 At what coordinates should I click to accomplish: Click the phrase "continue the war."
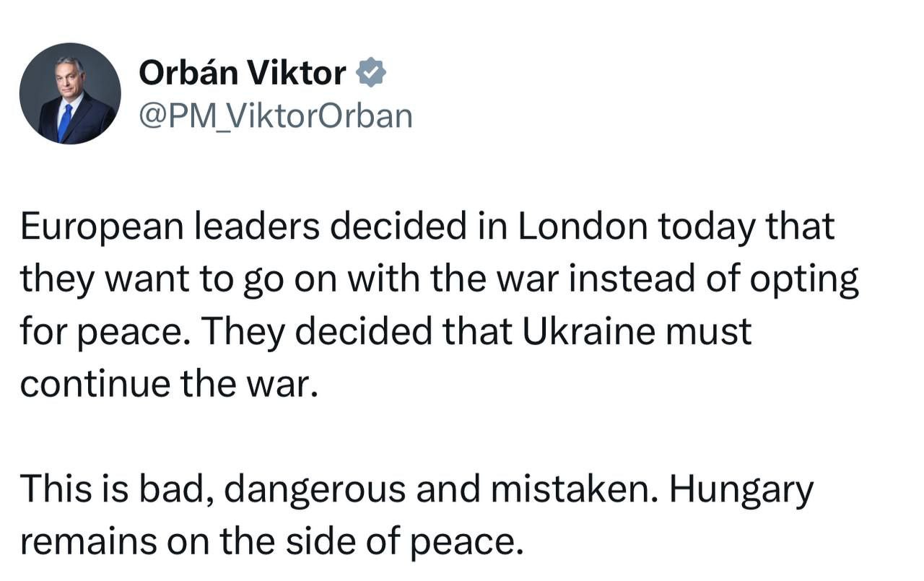pyautogui.click(x=169, y=384)
